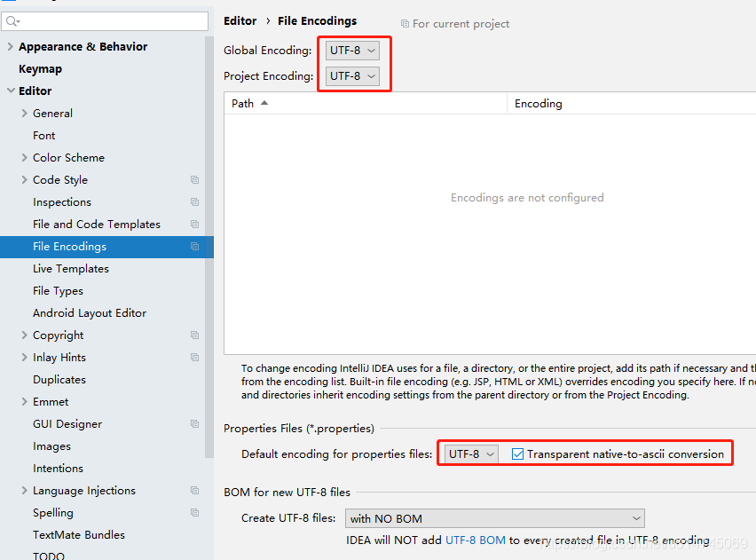Select Font settings page

click(x=43, y=136)
